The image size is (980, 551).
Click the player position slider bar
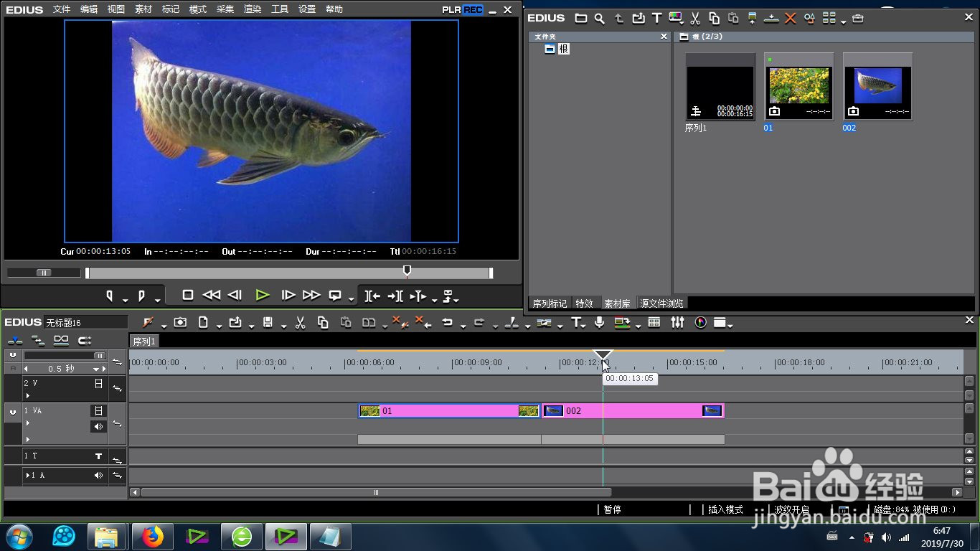288,273
